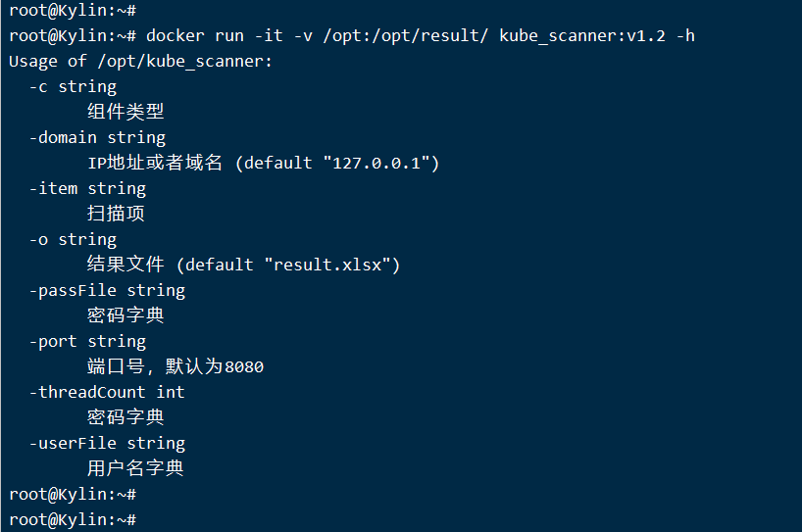Click the 用户名字典 description line
The image size is (802, 532).
[135, 468]
